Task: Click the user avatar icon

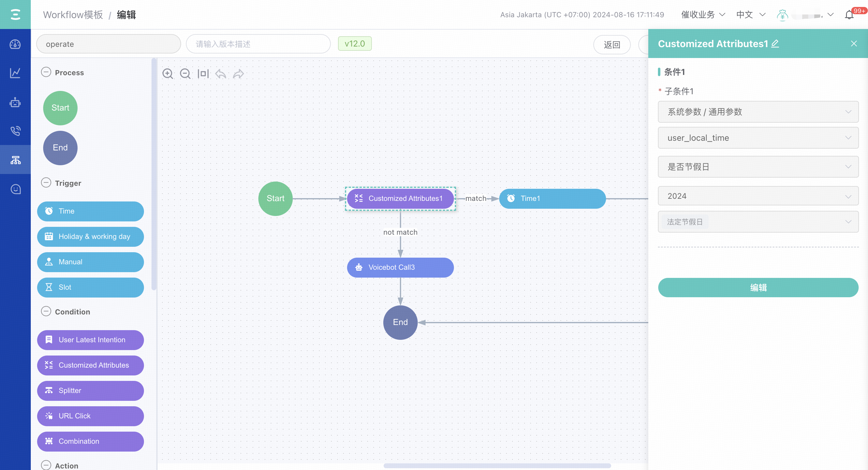Action: pos(782,15)
